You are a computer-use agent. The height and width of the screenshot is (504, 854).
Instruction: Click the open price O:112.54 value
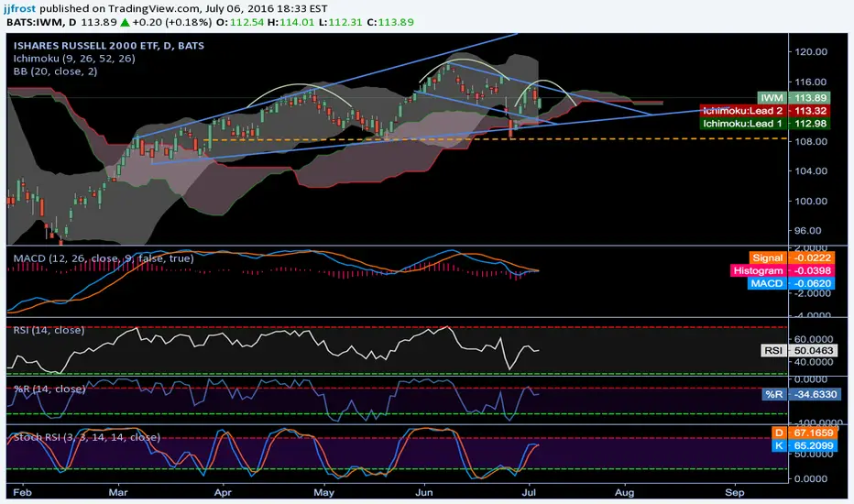pyautogui.click(x=240, y=22)
